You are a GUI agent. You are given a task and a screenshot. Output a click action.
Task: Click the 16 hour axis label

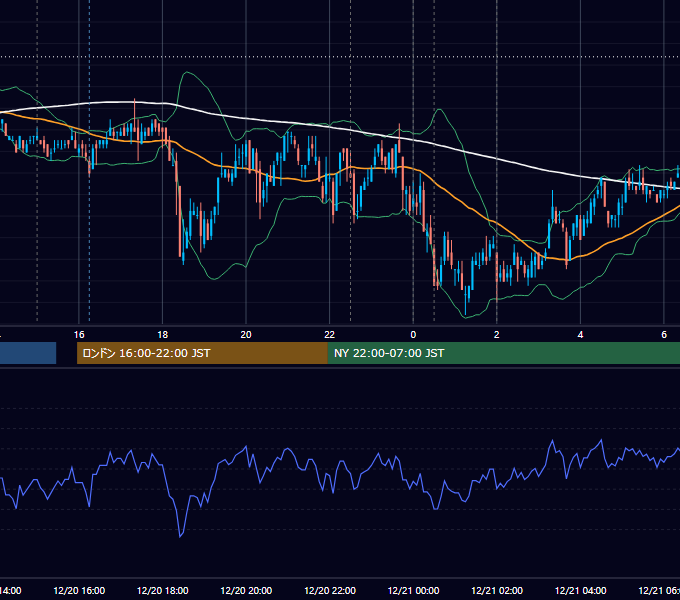click(79, 335)
